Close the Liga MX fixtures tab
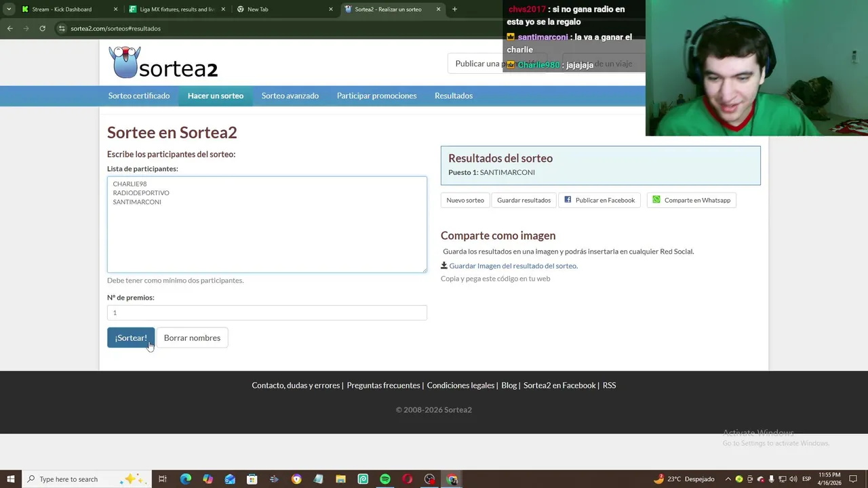Screen dimensions: 868x488 tap(223, 9)
